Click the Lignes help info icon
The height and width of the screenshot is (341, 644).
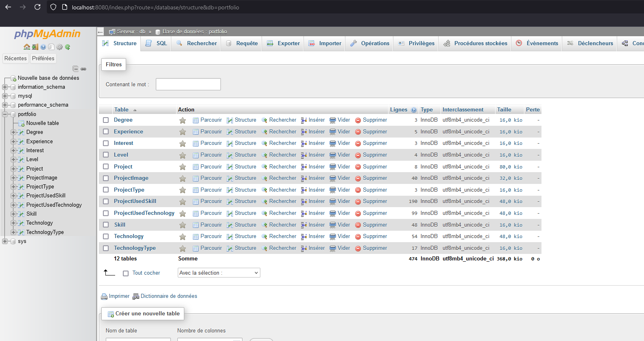coord(414,110)
